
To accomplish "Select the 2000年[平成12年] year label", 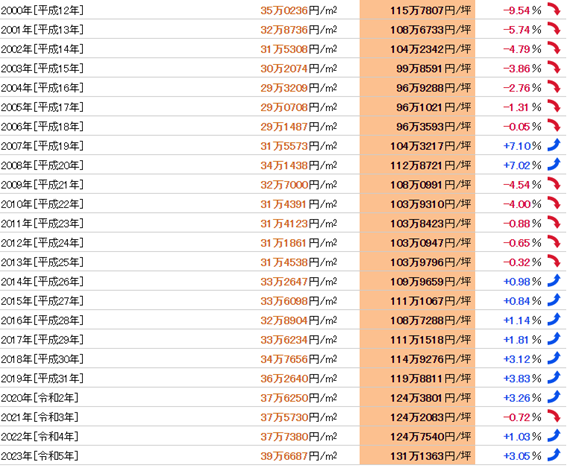I will [x=42, y=10].
